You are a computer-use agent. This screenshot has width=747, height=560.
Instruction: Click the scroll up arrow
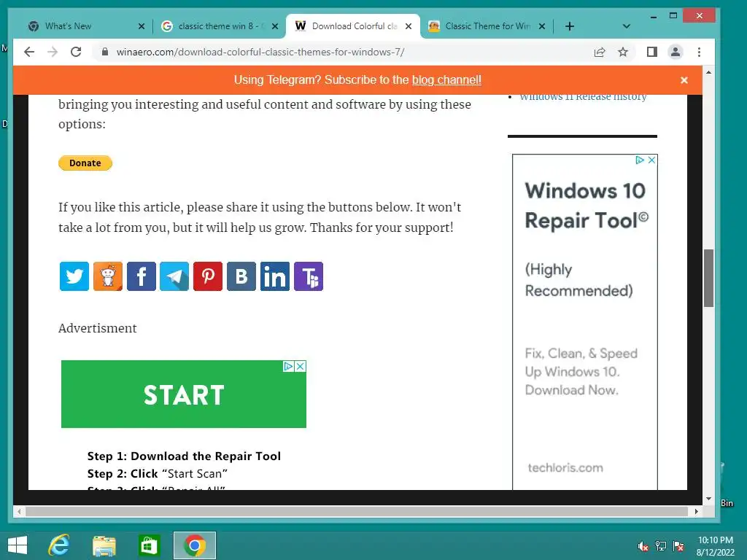(708, 72)
